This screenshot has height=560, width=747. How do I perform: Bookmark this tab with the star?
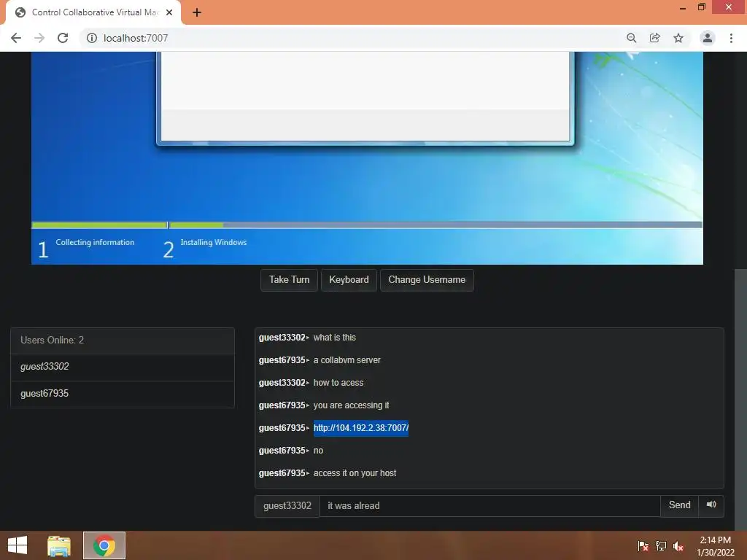[678, 38]
